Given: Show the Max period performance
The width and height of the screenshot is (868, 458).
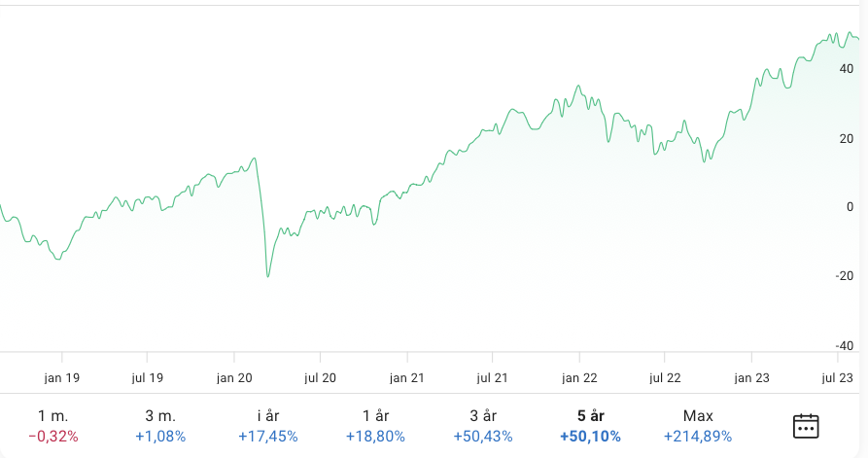Looking at the screenshot, I should tap(698, 426).
